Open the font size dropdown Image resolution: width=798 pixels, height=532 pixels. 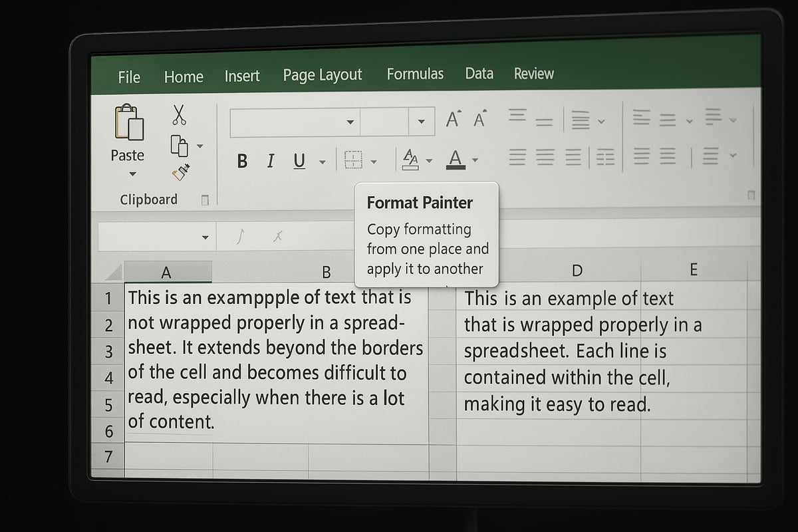point(422,122)
